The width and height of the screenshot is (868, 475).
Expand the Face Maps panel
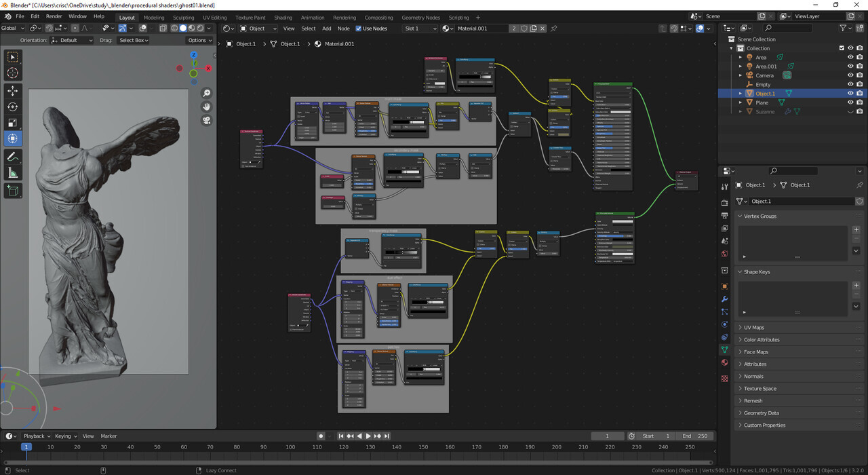tap(800, 351)
